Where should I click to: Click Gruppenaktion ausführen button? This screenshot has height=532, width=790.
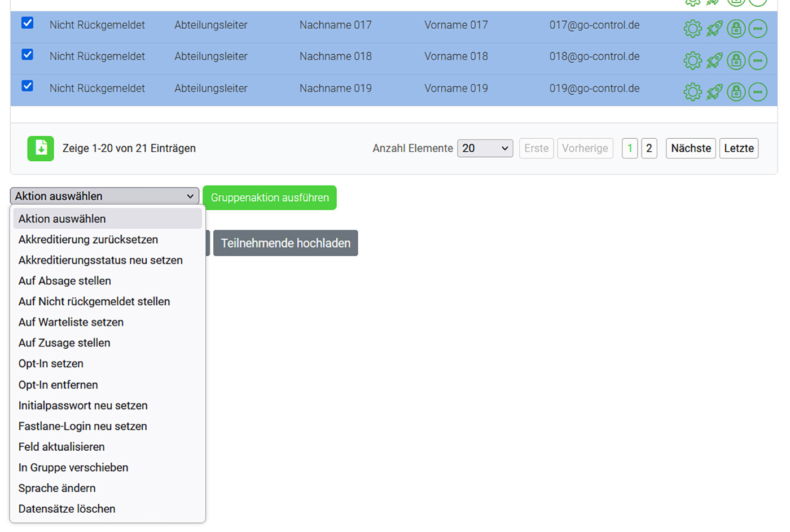tap(270, 197)
